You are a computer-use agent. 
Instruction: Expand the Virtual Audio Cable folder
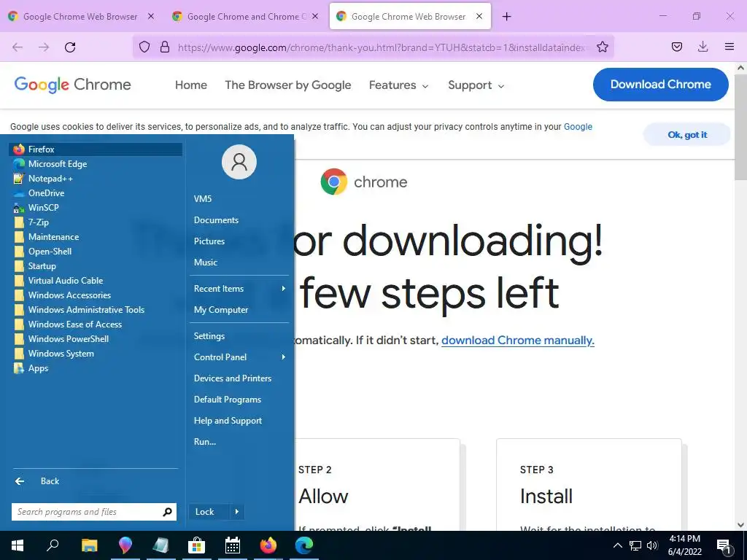tap(96, 281)
